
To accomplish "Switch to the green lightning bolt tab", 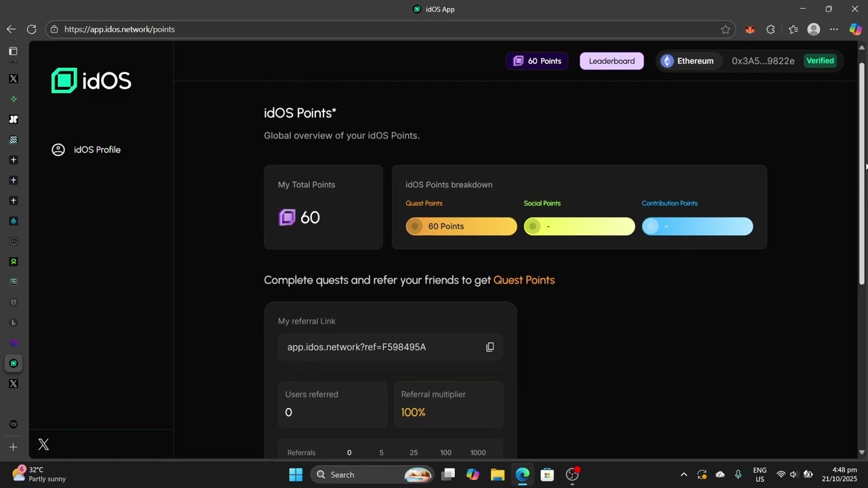I will coord(13,99).
